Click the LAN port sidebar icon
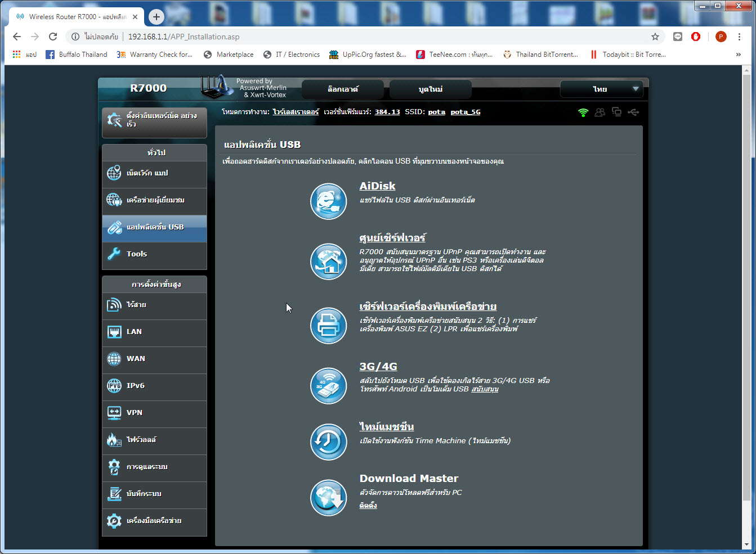This screenshot has width=756, height=554. tap(114, 332)
